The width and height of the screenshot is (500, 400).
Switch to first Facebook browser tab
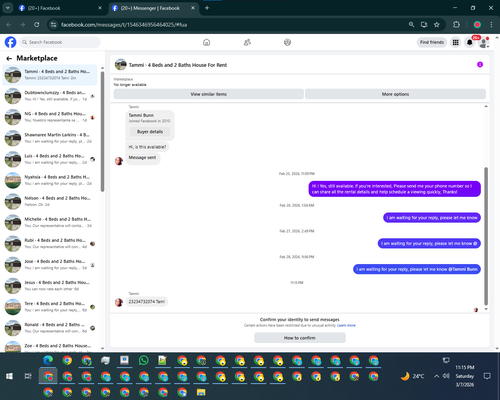coord(60,8)
